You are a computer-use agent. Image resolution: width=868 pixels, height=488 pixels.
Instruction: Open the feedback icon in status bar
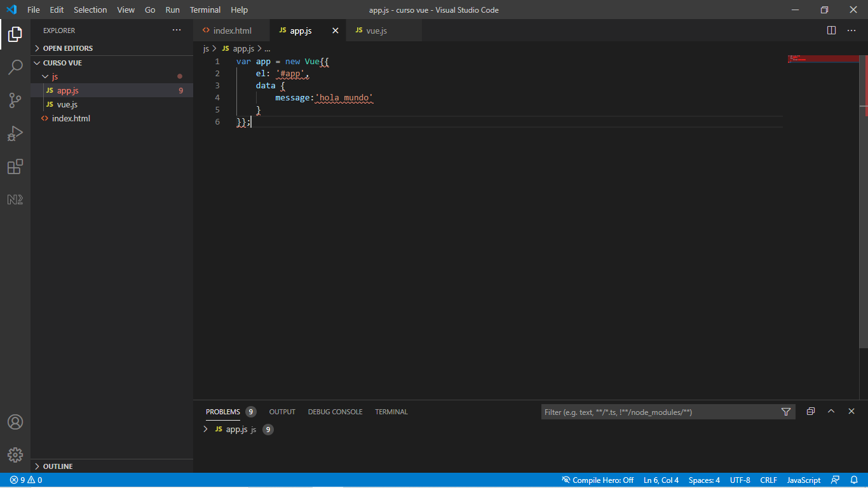click(x=835, y=480)
